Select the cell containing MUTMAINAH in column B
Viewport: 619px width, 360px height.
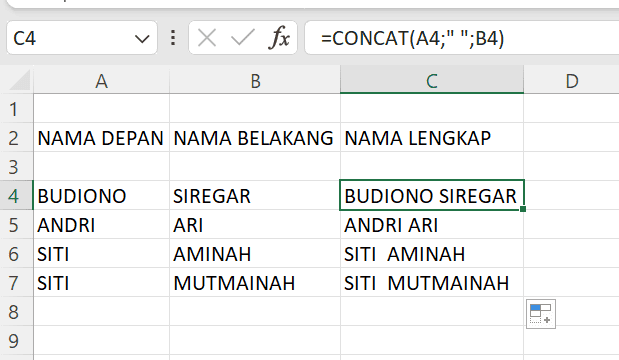tap(255, 283)
